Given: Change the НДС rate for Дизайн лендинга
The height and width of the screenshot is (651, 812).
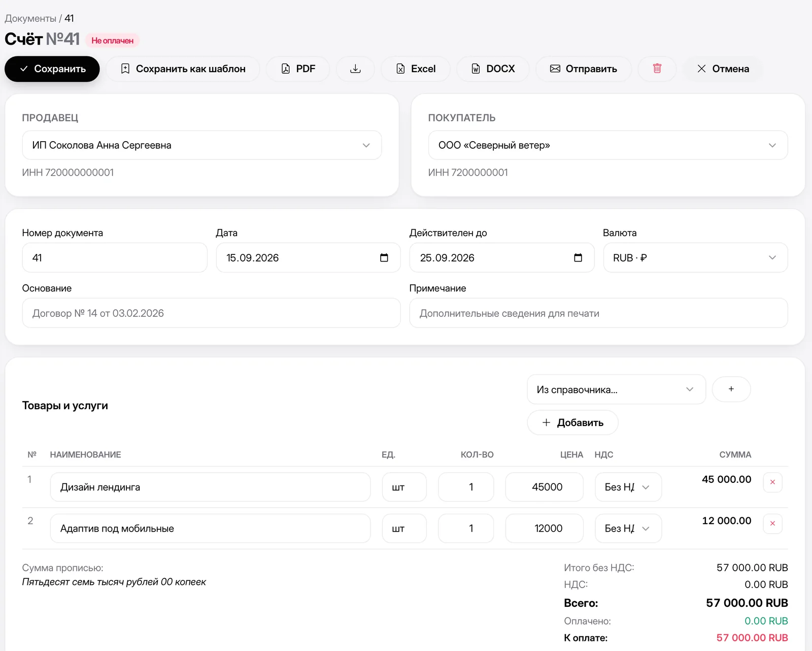Looking at the screenshot, I should tap(628, 487).
